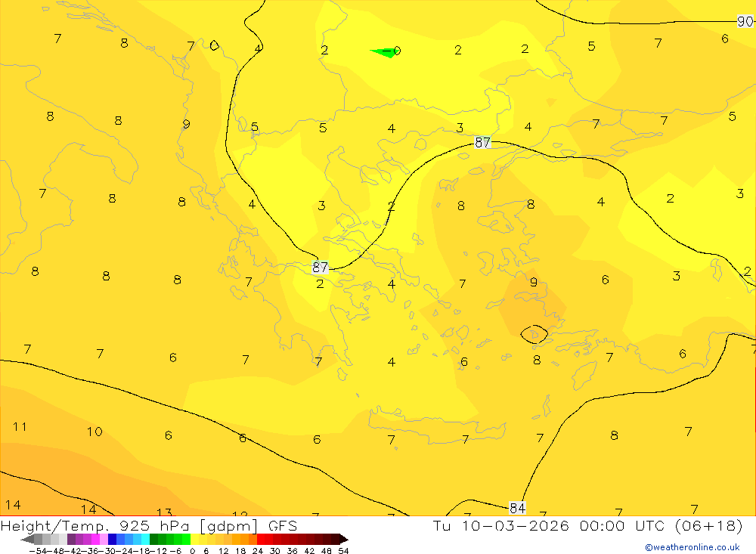
Task: Click the small closed contour next to the top '7'
Action: tap(215, 45)
